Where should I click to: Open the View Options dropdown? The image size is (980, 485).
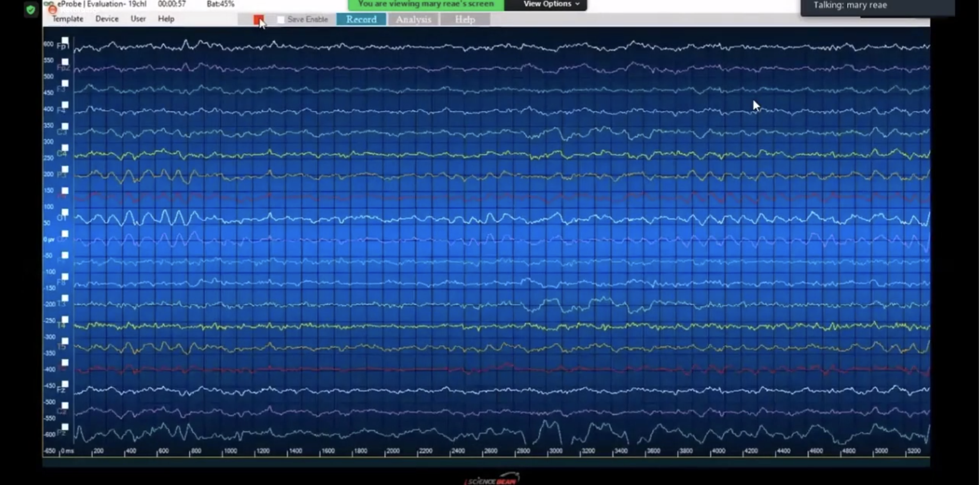pyautogui.click(x=551, y=4)
